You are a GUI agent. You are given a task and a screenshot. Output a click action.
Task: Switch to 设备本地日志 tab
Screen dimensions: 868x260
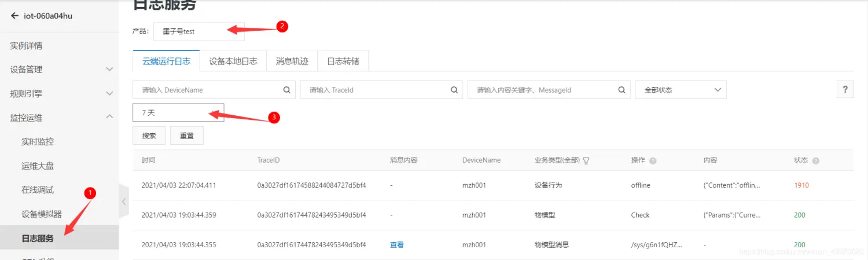click(x=233, y=61)
